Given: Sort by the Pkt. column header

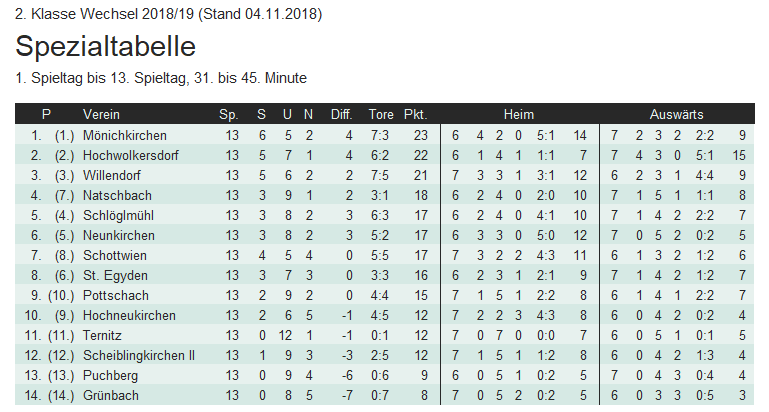Looking at the screenshot, I should point(415,114).
